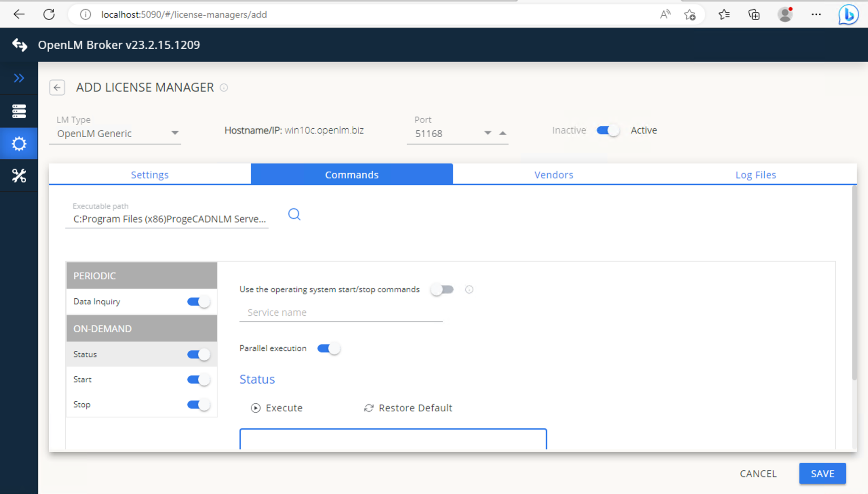Open the license managers list sidebar icon
Image resolution: width=868 pixels, height=494 pixels.
click(x=19, y=111)
